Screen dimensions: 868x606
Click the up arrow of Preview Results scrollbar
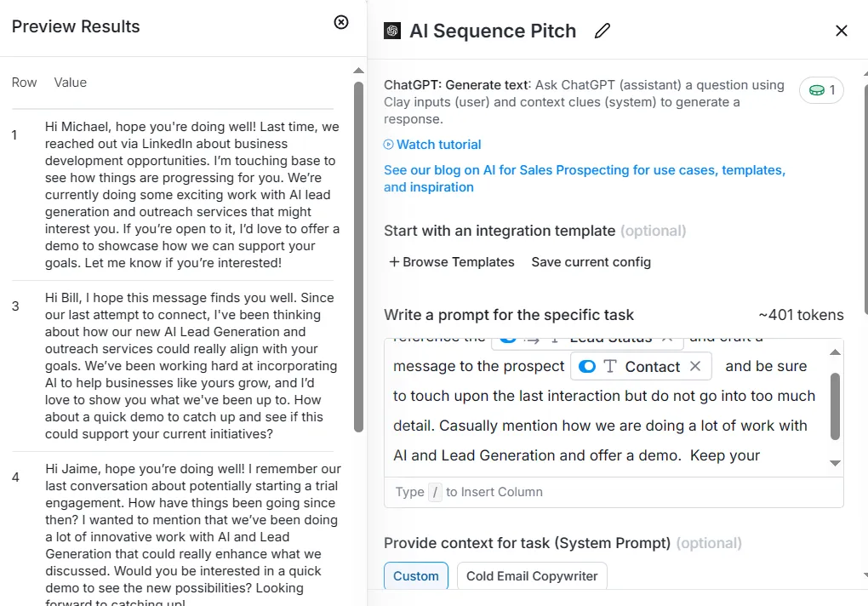359,71
